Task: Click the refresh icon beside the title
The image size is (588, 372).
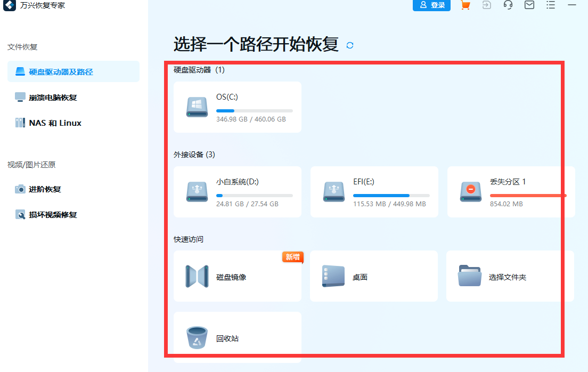Action: coord(349,46)
